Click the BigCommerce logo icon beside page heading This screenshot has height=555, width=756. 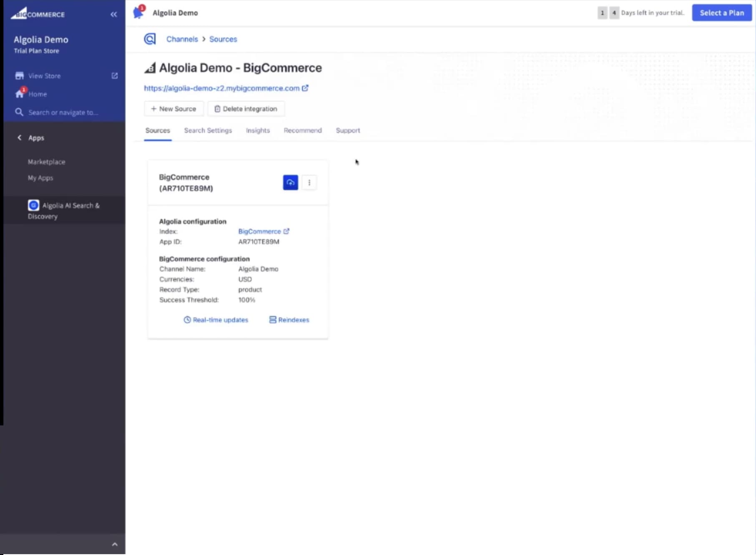150,67
